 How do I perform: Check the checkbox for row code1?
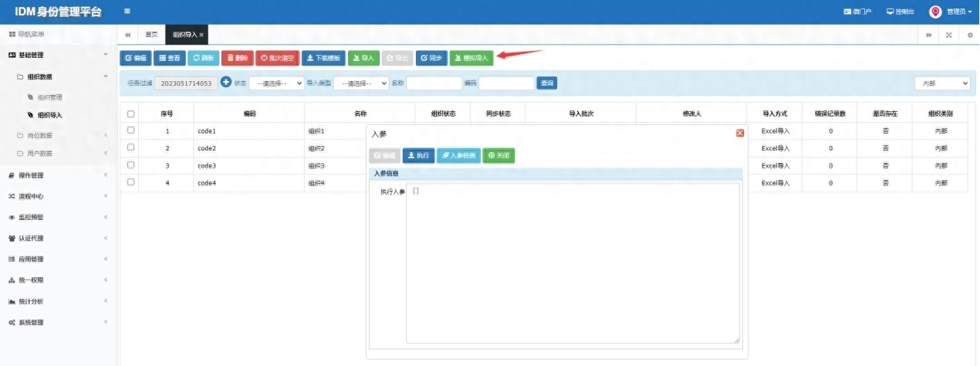point(130,130)
